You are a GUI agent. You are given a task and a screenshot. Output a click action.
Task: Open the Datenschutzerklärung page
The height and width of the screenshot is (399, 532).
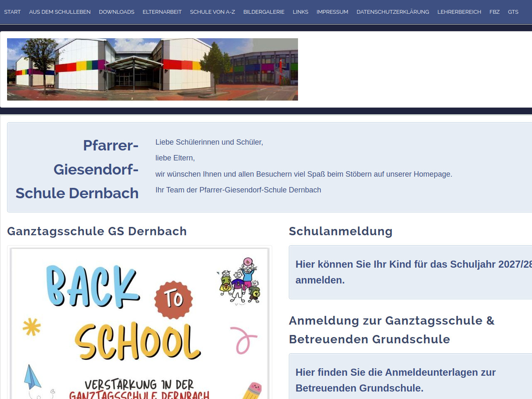393,12
